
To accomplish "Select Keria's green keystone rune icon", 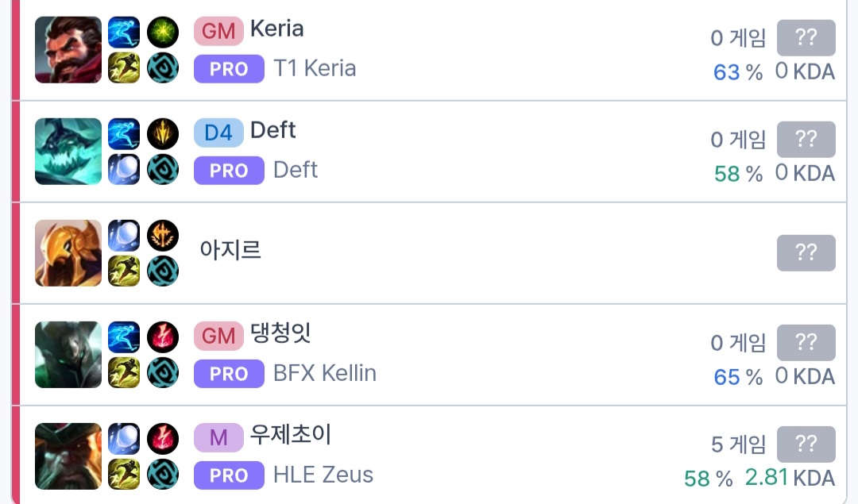I will tap(163, 33).
